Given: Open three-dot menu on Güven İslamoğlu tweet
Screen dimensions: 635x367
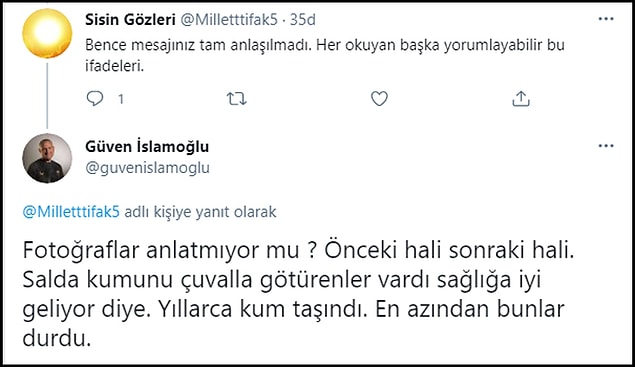Looking at the screenshot, I should 606,146.
